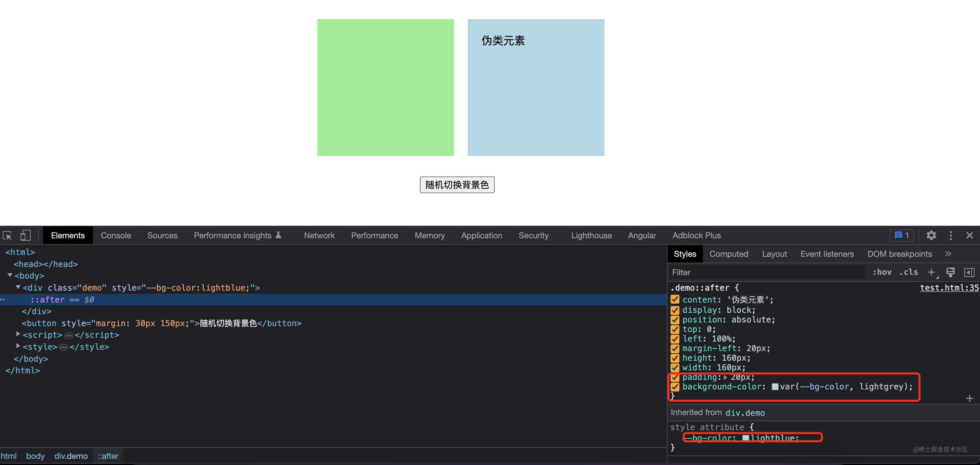The image size is (980, 465).
Task: Expand the style ellipsis badge
Action: tap(64, 347)
